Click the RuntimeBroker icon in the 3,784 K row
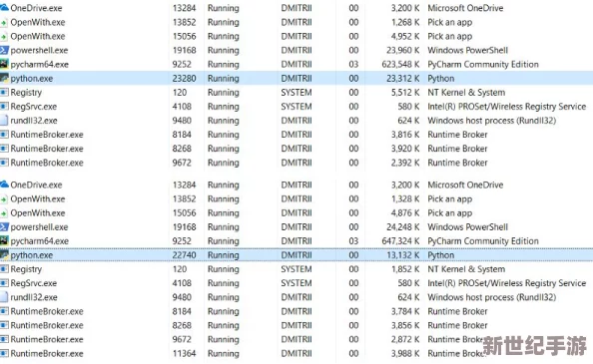The height and width of the screenshot is (364, 593). point(4,311)
